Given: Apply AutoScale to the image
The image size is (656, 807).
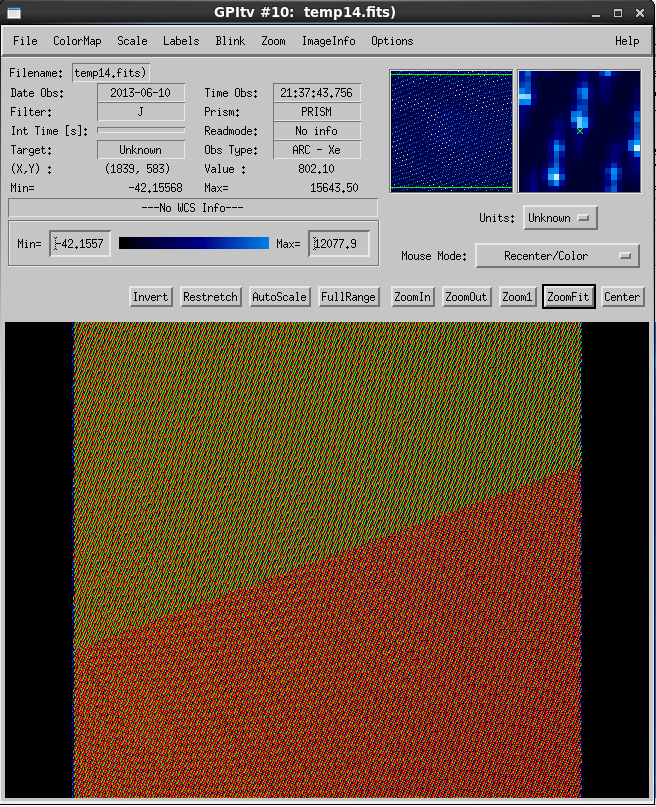Looking at the screenshot, I should tap(279, 297).
